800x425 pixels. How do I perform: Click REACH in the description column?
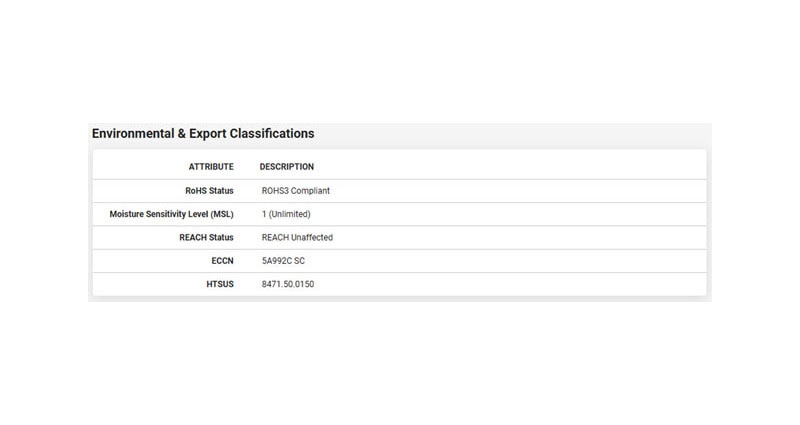click(x=275, y=238)
